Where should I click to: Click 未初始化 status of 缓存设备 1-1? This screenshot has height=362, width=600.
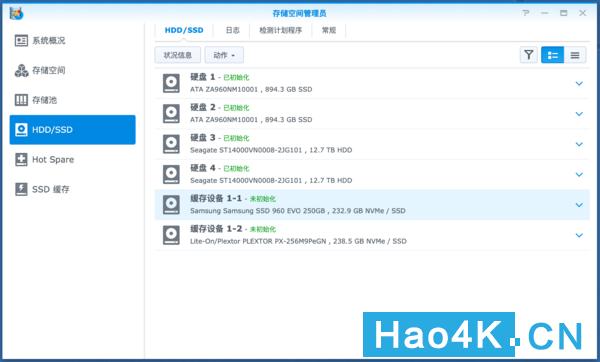click(262, 199)
